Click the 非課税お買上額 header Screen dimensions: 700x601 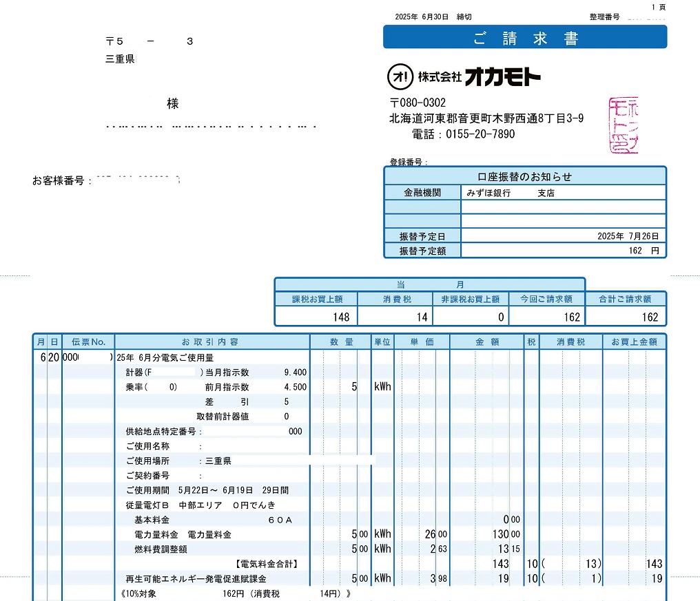click(x=470, y=299)
